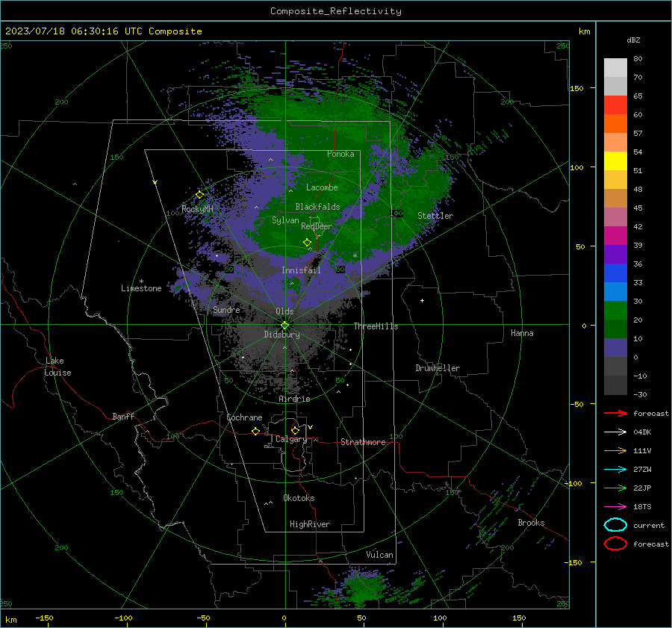Click the yellow diamond at the radar center near Didsbury

[284, 326]
